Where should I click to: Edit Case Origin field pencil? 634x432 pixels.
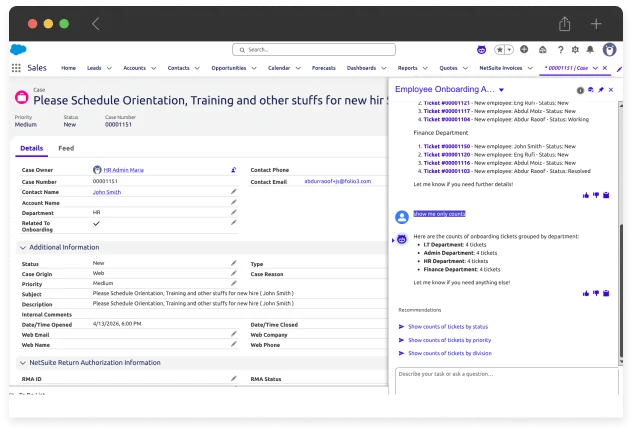click(x=234, y=273)
